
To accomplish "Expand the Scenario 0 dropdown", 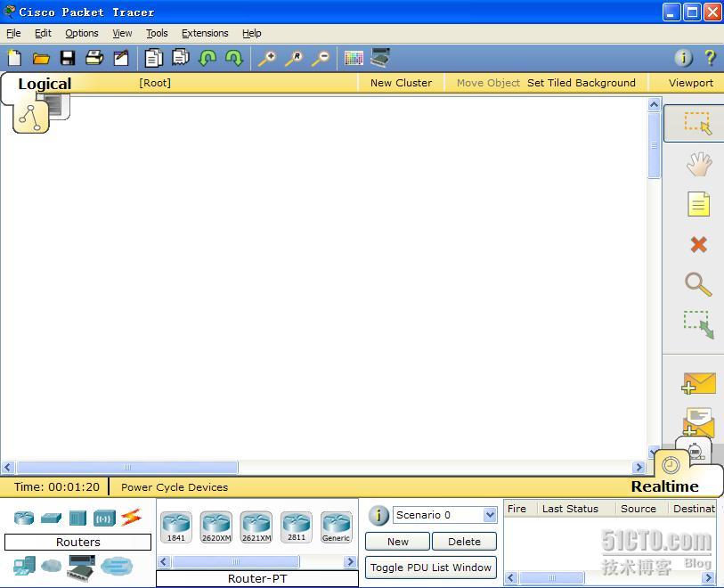I will click(x=490, y=515).
